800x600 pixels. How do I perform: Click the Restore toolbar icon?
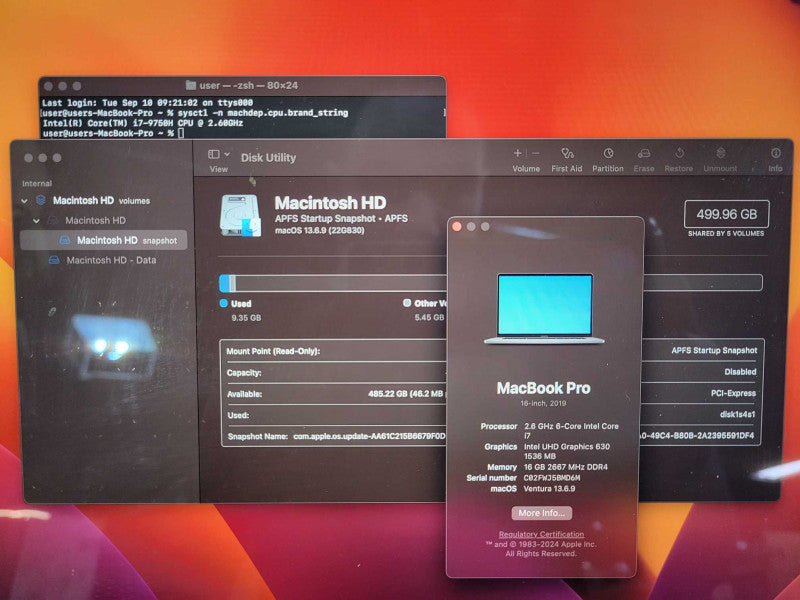pos(679,153)
